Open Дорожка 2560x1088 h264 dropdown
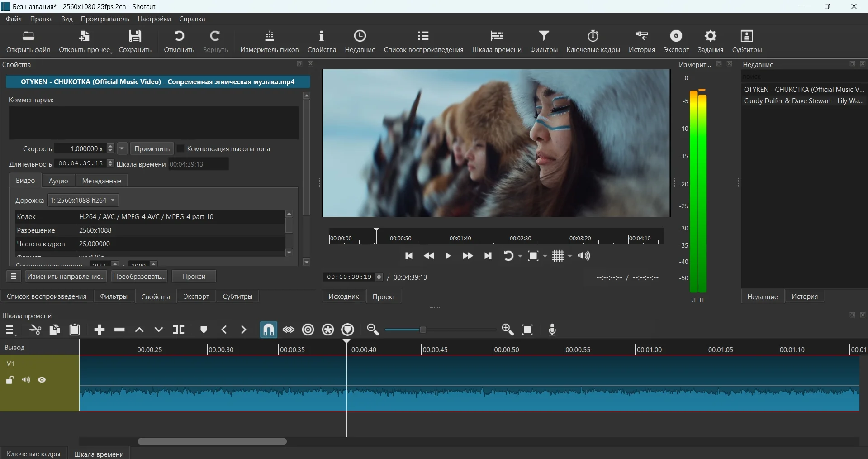The image size is (868, 459). pyautogui.click(x=83, y=200)
